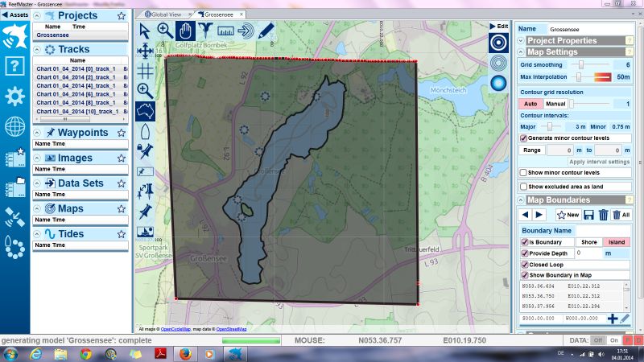Open the settings gear in left sidebar
The image size is (644, 362).
point(14,97)
